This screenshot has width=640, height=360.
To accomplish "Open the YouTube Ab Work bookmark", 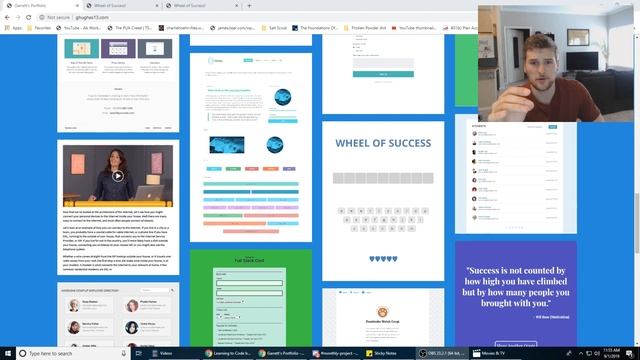I will point(78,28).
